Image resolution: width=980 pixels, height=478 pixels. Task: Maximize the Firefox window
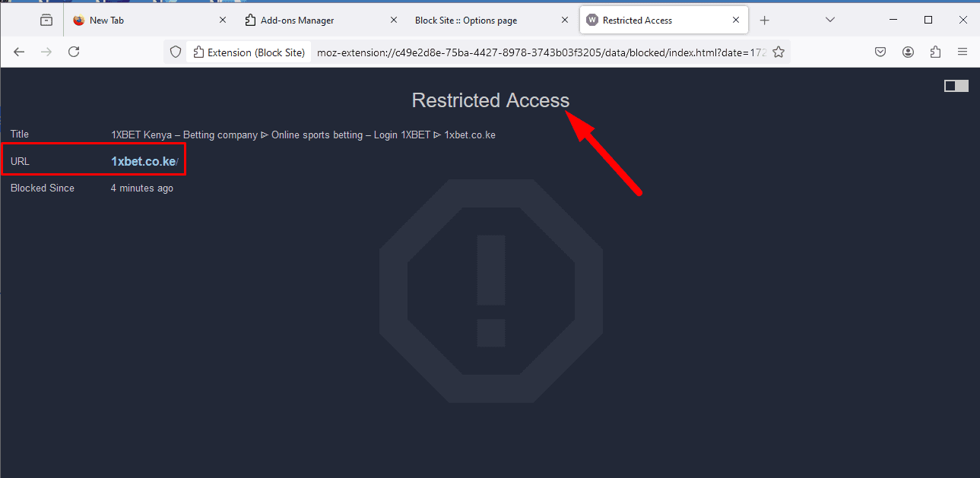(x=928, y=20)
